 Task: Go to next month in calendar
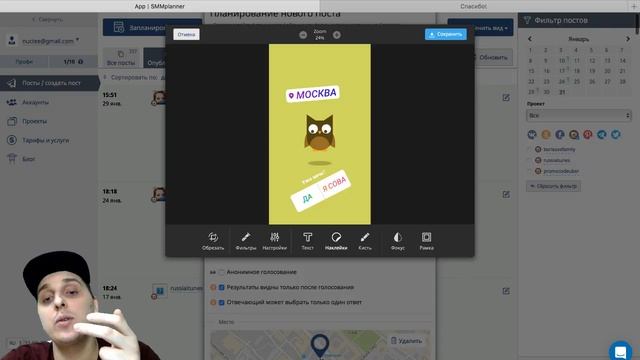tap(628, 39)
